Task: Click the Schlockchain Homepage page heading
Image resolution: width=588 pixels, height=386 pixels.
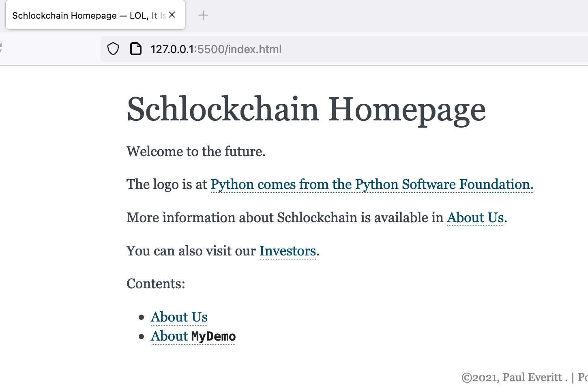Action: coord(306,109)
